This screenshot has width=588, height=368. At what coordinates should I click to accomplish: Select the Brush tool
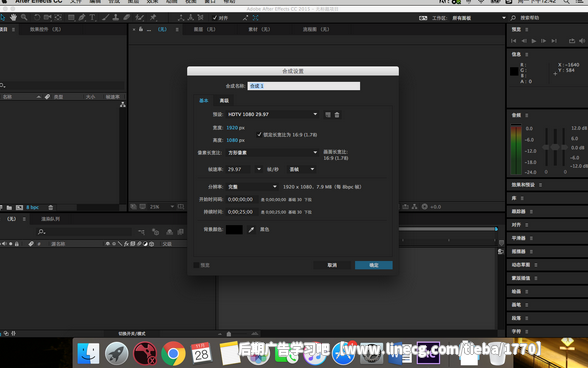[x=105, y=17]
